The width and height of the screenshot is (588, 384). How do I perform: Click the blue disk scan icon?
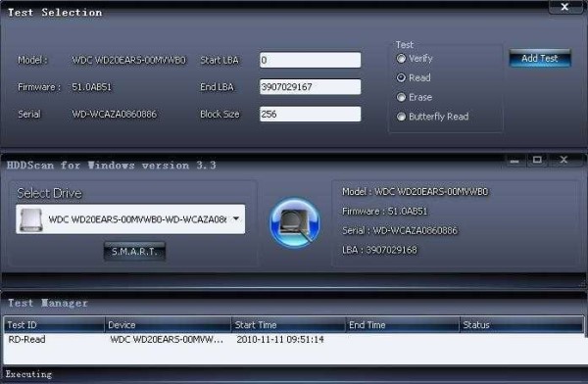coord(295,222)
